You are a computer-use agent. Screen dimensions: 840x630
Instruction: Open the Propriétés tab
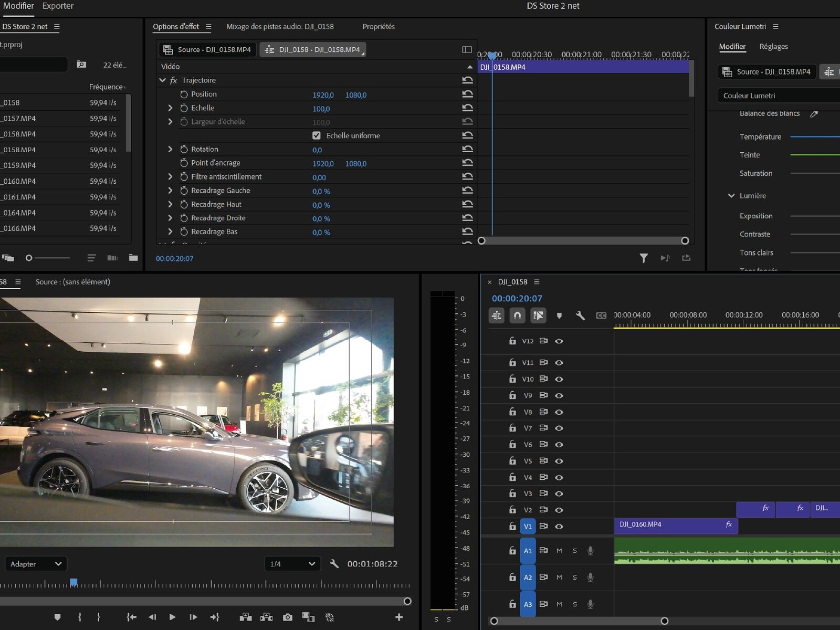(x=379, y=26)
